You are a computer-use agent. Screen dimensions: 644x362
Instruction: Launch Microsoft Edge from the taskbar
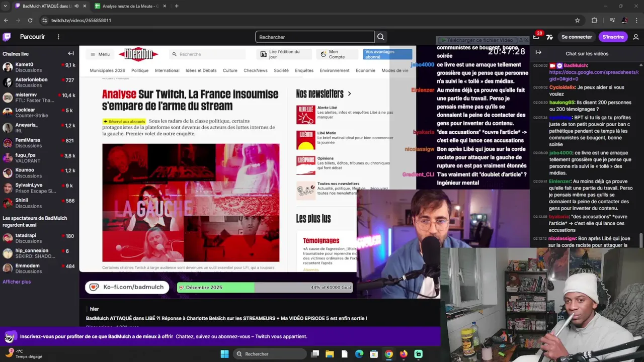[359, 354]
